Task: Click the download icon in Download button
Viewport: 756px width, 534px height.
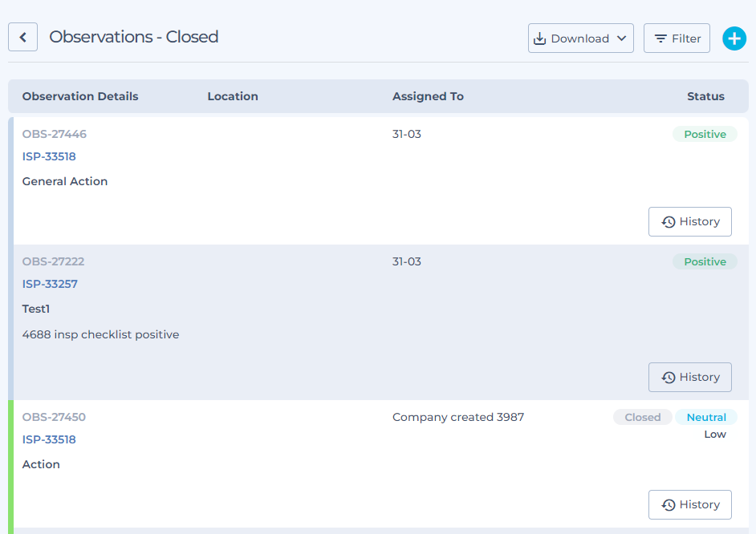Action: pos(540,38)
